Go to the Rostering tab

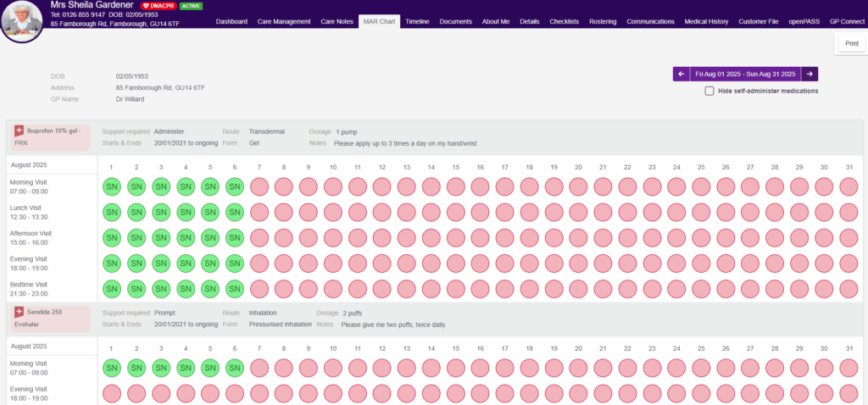point(604,20)
